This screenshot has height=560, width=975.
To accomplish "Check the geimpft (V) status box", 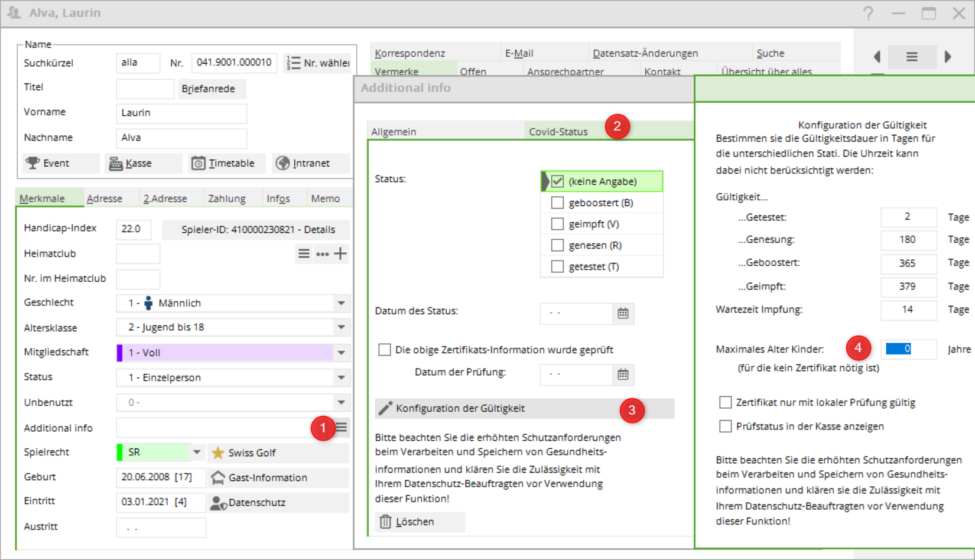I will 557,224.
